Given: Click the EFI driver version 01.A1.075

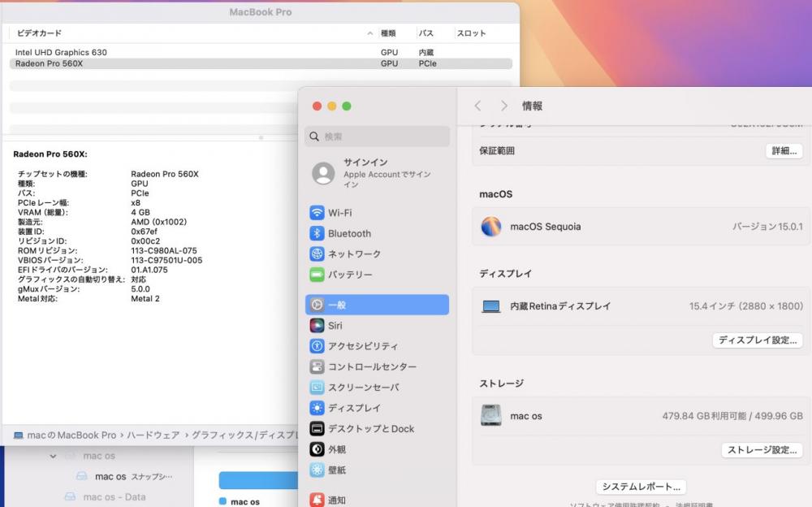Looking at the screenshot, I should click(149, 270).
